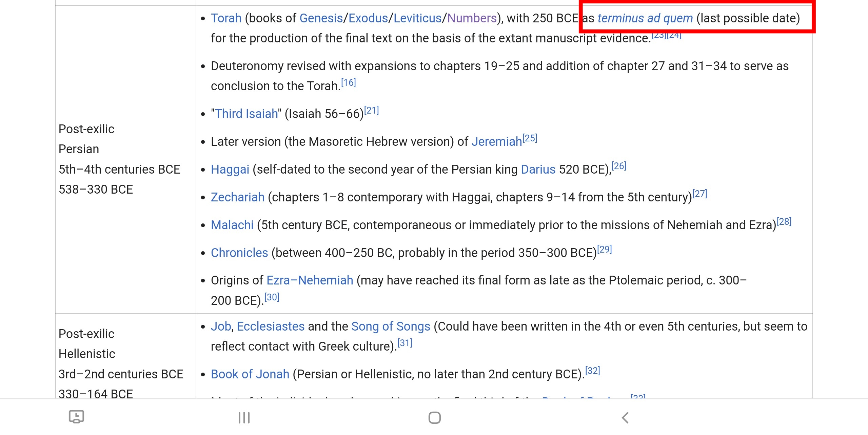Visit the Zechariah link
The image size is (868, 435).
238,197
